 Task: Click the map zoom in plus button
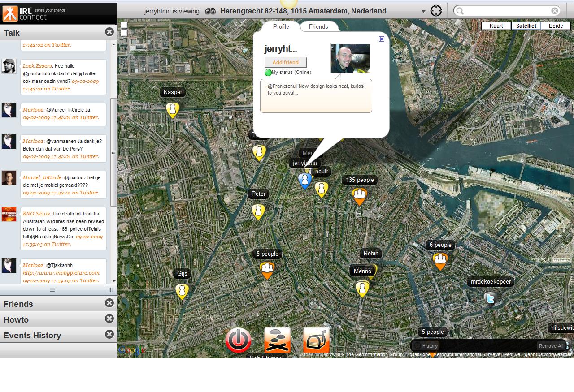(124, 25)
